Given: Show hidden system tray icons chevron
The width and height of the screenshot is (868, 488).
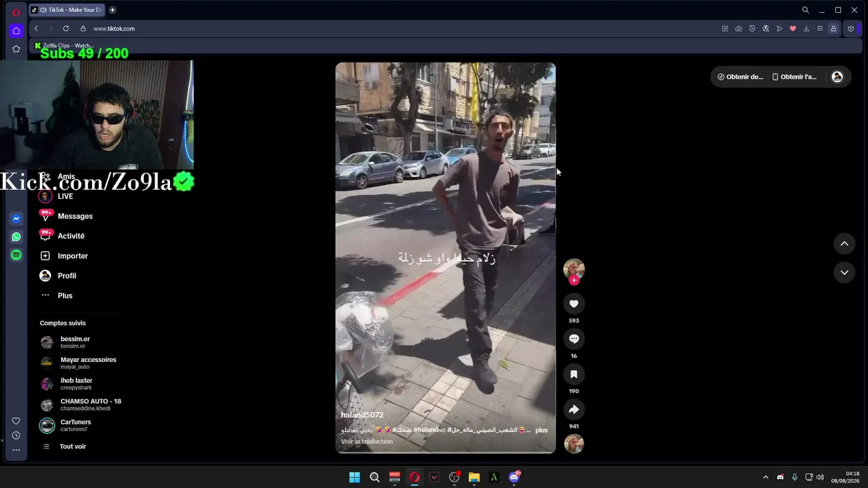Looking at the screenshot, I should coord(766,477).
